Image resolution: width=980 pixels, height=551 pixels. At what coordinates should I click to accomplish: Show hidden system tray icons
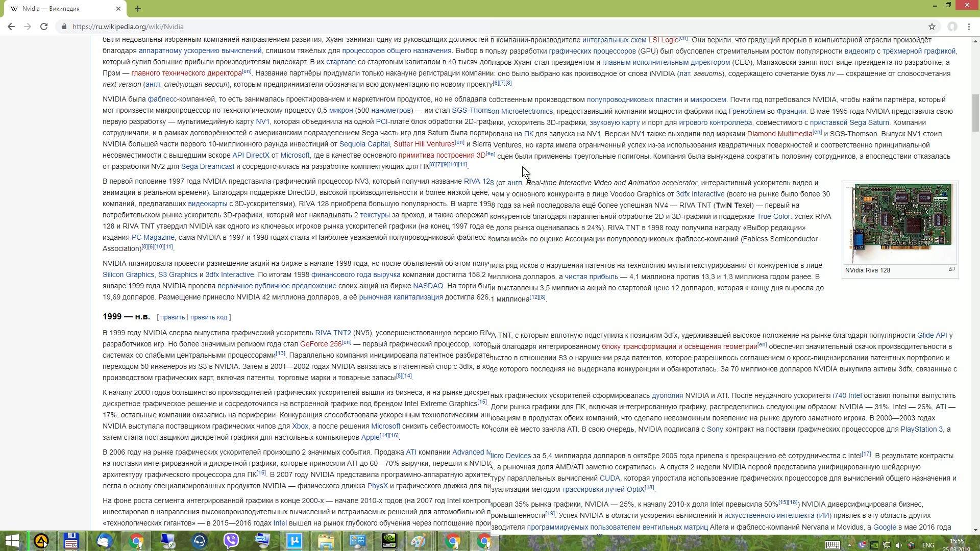point(850,545)
